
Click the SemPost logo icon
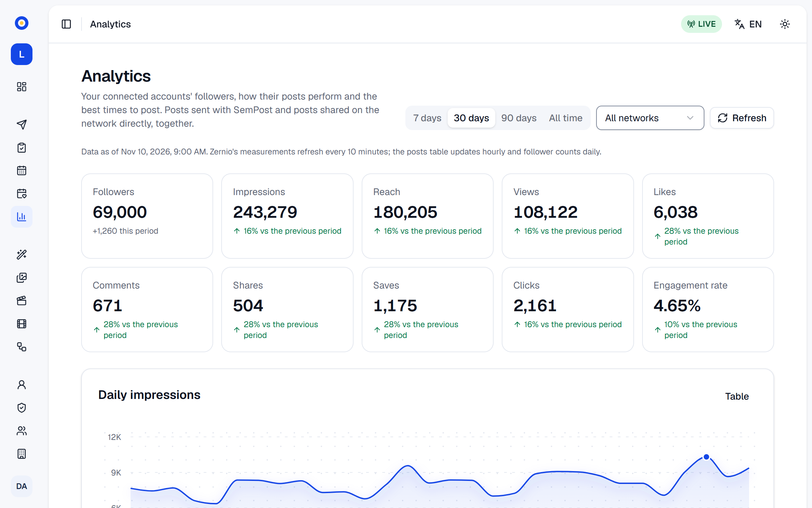(22, 23)
